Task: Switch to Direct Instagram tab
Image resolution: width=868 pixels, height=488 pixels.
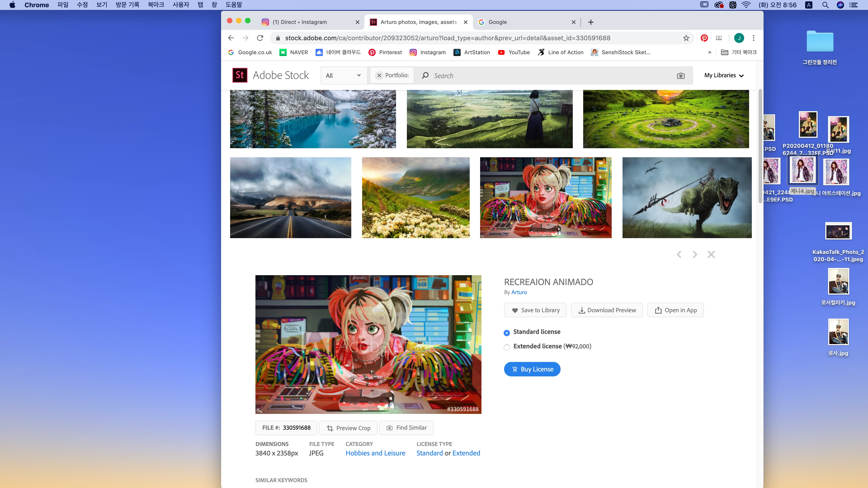Action: pos(300,22)
